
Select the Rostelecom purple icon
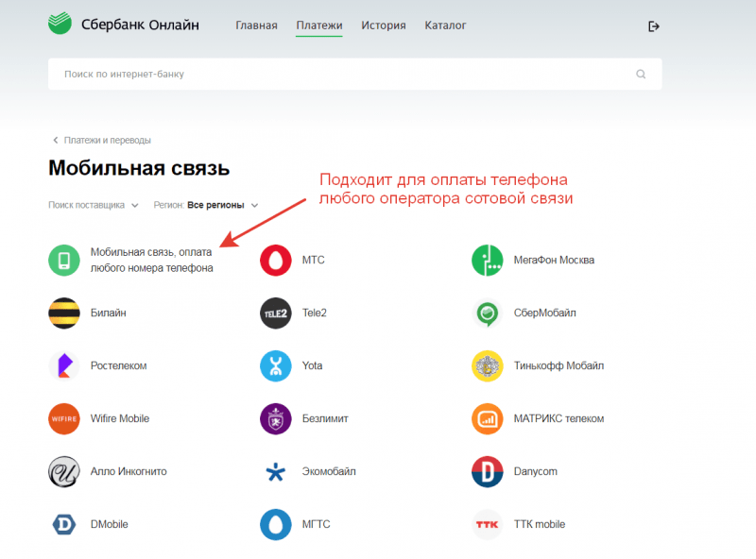click(x=64, y=365)
